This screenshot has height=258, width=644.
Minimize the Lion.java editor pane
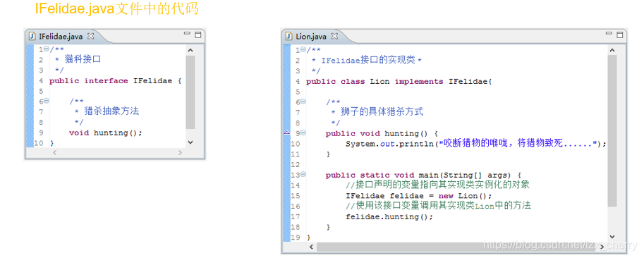pyautogui.click(x=609, y=34)
